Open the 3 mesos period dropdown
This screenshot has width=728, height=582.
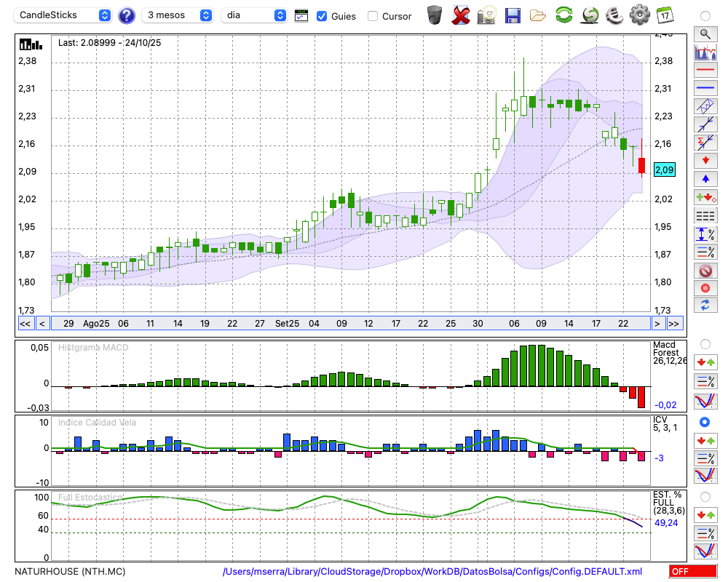[179, 15]
